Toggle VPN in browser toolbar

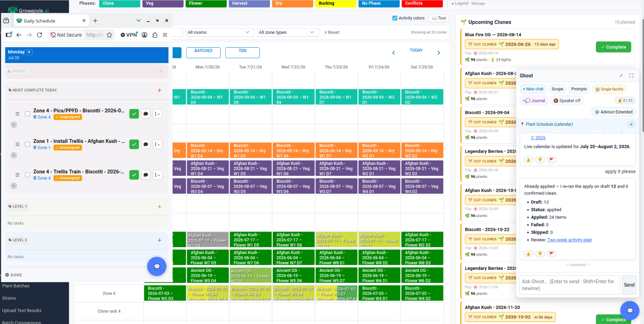(x=129, y=35)
